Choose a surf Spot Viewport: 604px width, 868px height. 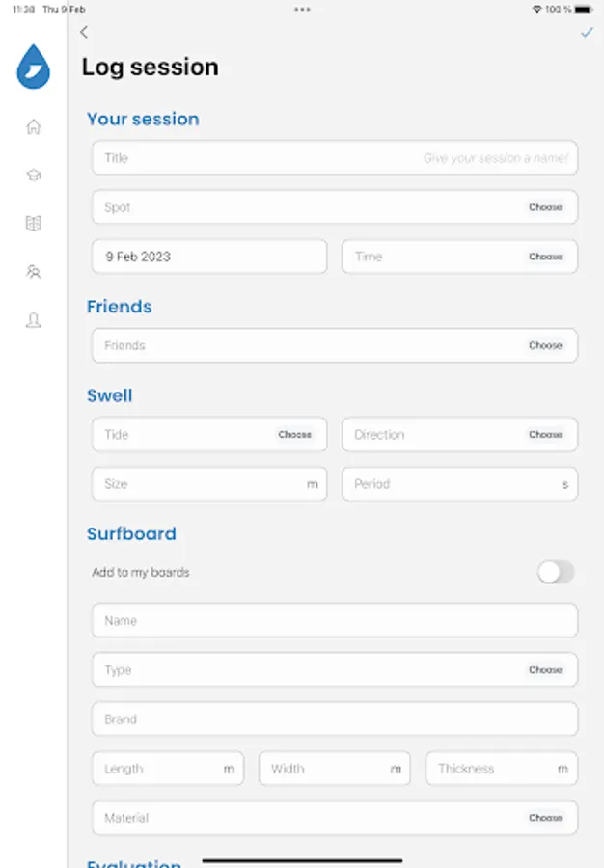point(545,207)
